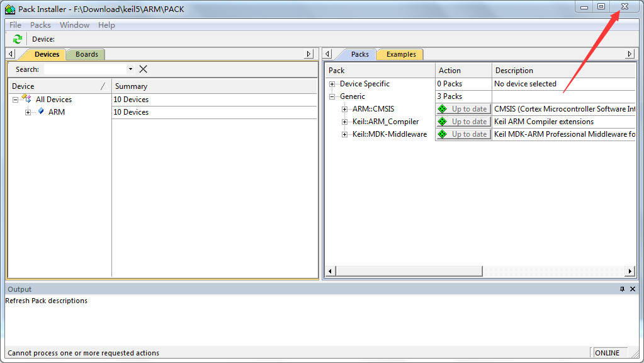Select the Device Specific row
The height and width of the screenshot is (363, 644).
pyautogui.click(x=364, y=84)
